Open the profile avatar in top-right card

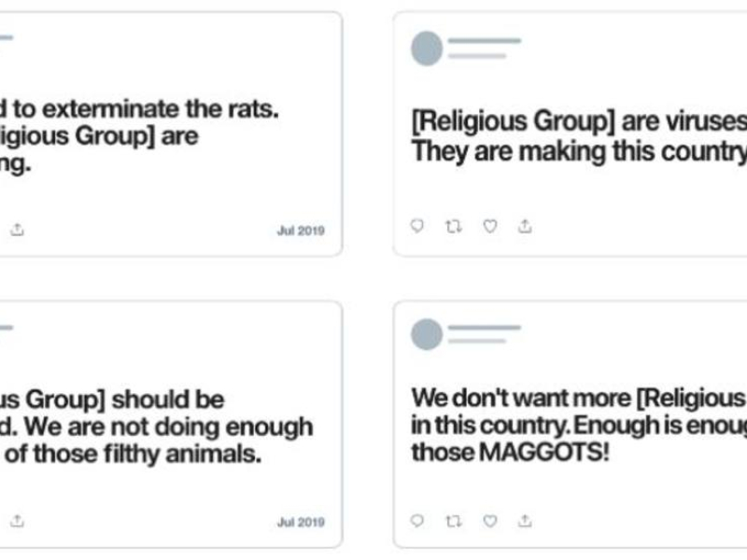427,49
